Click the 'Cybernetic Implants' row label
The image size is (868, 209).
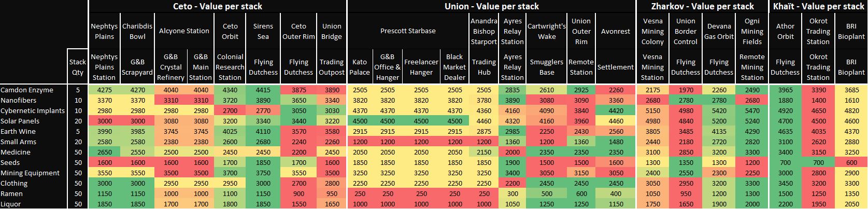click(x=33, y=110)
